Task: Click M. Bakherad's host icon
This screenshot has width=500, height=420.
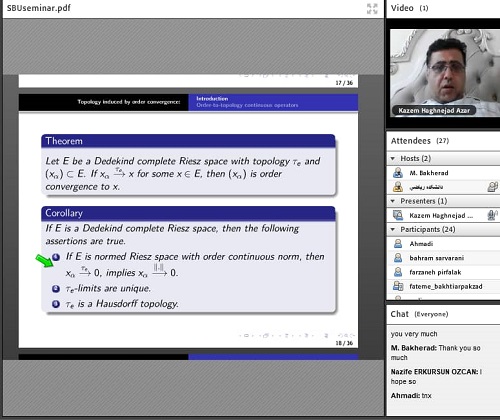Action: click(x=398, y=173)
